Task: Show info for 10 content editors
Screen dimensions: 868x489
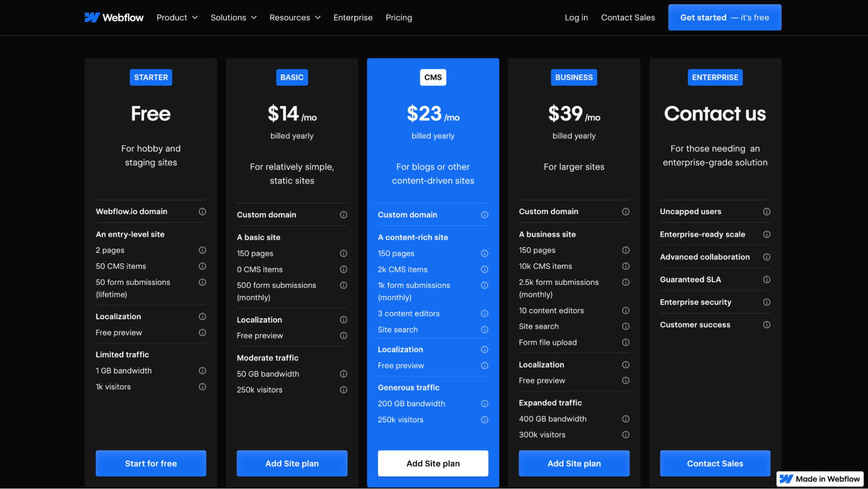Action: click(x=626, y=311)
